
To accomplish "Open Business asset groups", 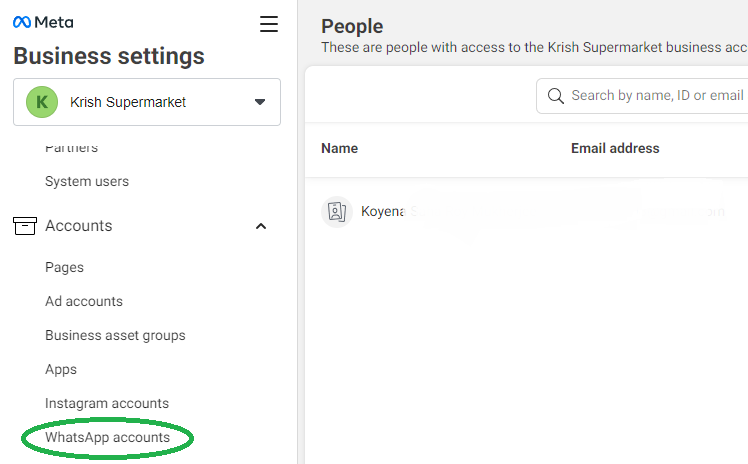I will pyautogui.click(x=115, y=336).
